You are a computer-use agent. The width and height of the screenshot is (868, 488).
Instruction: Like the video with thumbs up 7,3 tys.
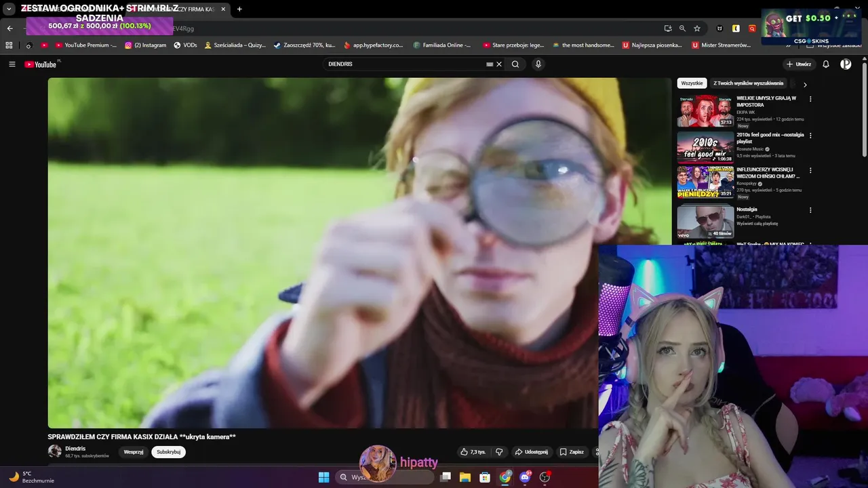pyautogui.click(x=473, y=452)
